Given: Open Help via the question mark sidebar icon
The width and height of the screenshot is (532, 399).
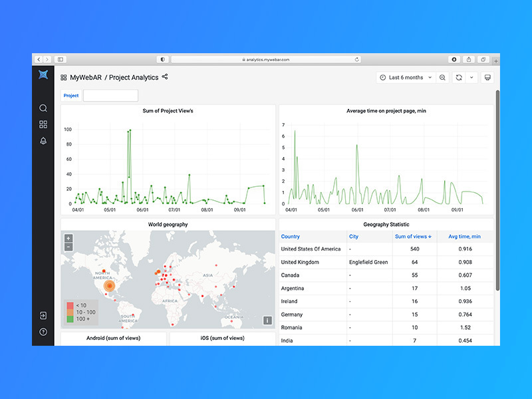Looking at the screenshot, I should (43, 330).
